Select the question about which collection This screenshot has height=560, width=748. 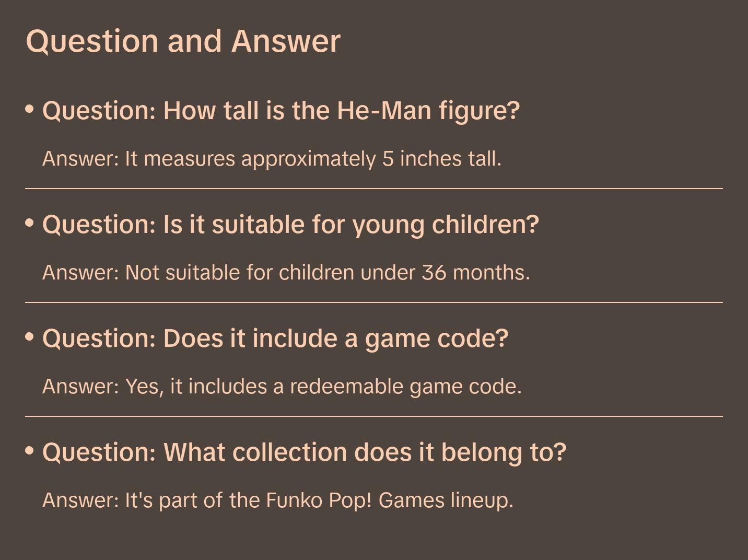[304, 452]
